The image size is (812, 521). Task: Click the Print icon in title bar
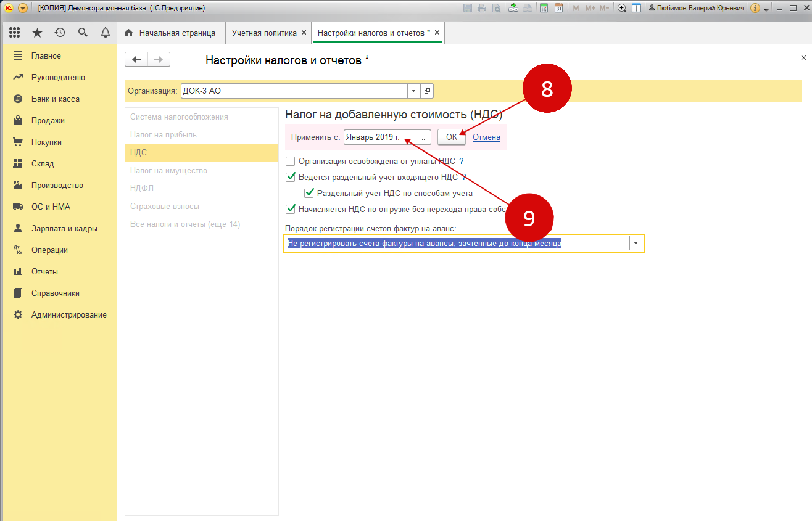click(482, 8)
